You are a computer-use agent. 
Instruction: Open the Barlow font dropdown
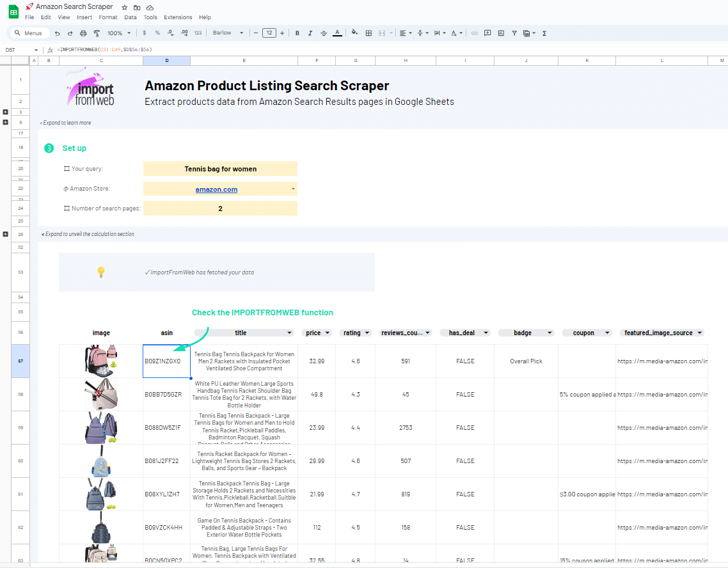tap(228, 33)
